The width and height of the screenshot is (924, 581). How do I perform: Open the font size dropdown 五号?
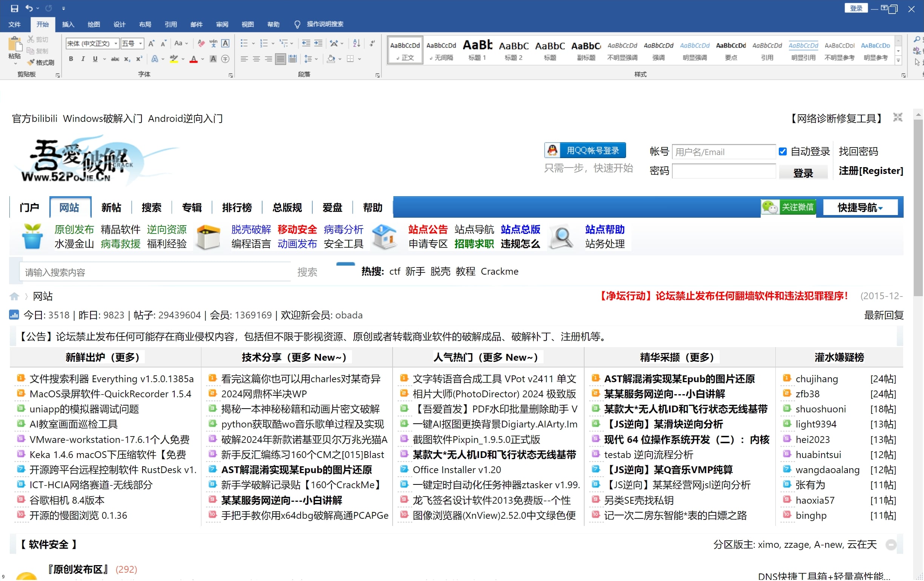click(x=140, y=43)
